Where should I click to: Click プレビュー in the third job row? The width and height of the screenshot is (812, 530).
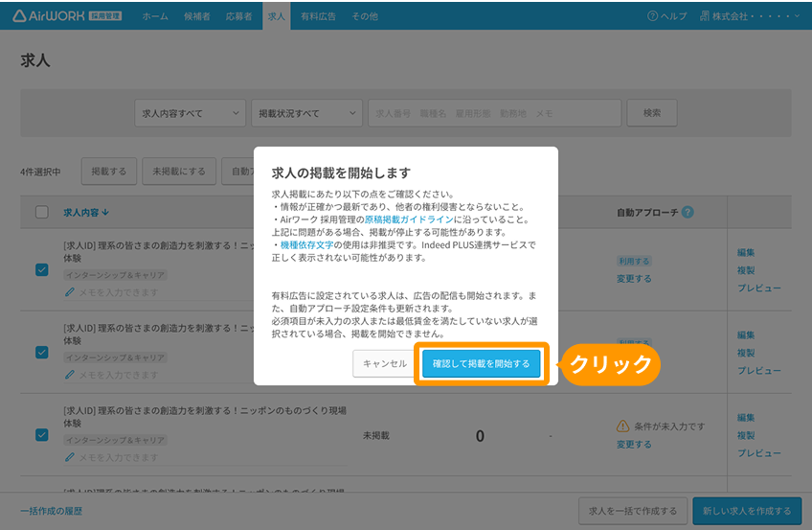(759, 452)
